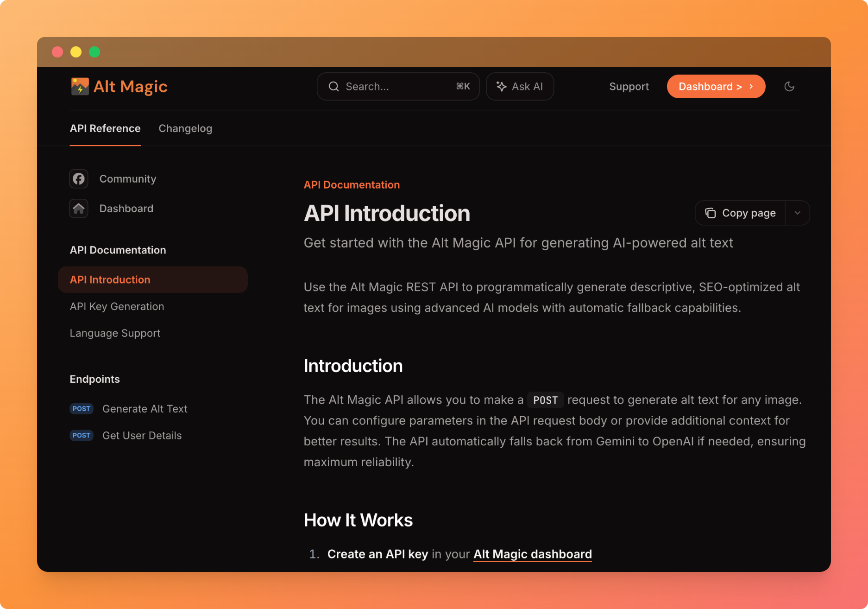Click the Dashboard home icon in sidebar
868x609 pixels.
click(x=79, y=209)
